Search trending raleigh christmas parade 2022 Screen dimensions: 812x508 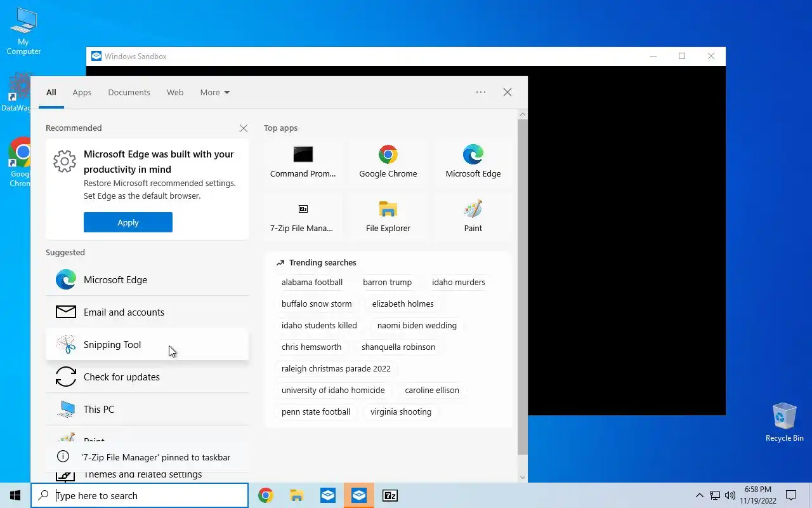tap(336, 368)
